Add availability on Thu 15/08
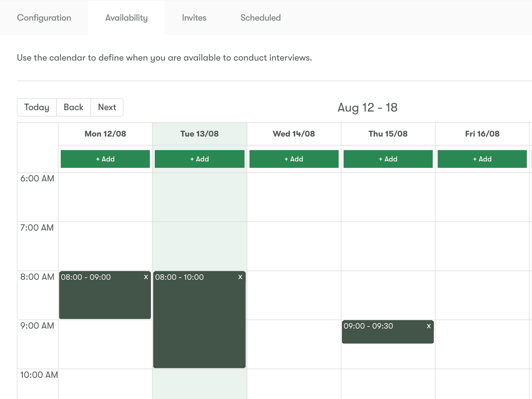The image size is (532, 399). 388,159
